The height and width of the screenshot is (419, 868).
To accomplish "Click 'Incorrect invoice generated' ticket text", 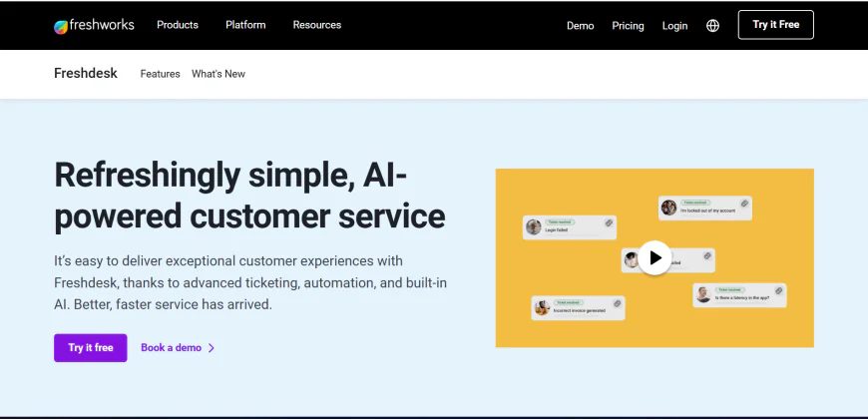I will point(580,310).
